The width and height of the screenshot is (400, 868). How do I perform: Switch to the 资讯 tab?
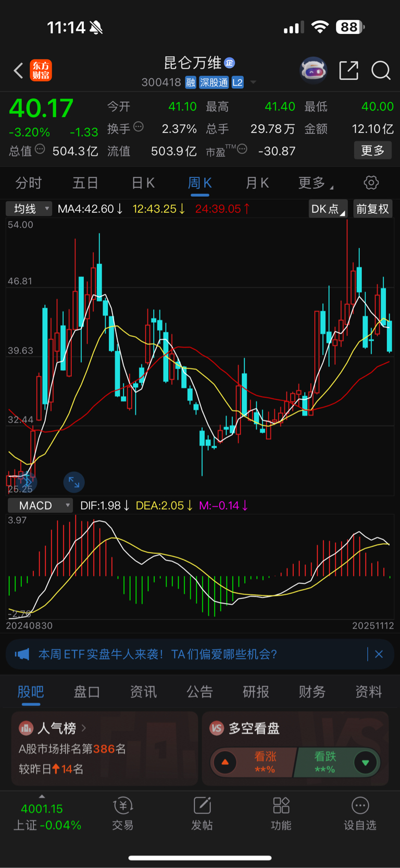(143, 692)
